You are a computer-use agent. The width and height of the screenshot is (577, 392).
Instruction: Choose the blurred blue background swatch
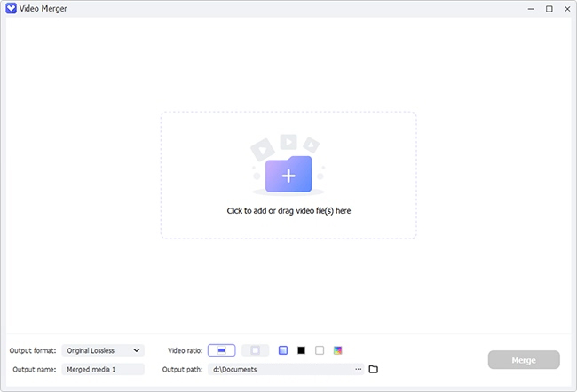[283, 350]
